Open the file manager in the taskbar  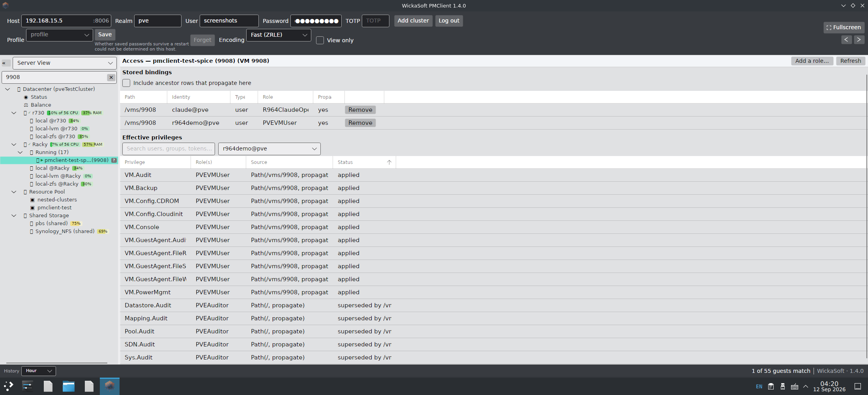pyautogui.click(x=69, y=386)
